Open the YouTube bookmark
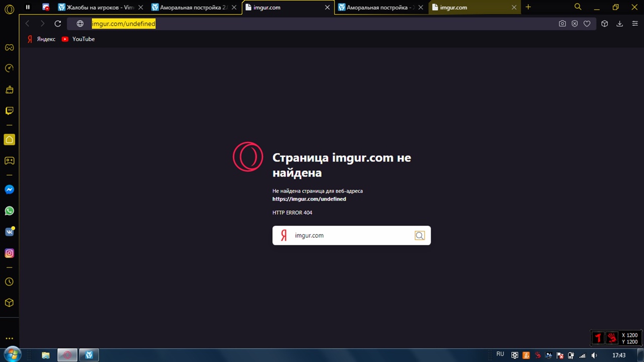This screenshot has width=644, height=362. click(78, 39)
